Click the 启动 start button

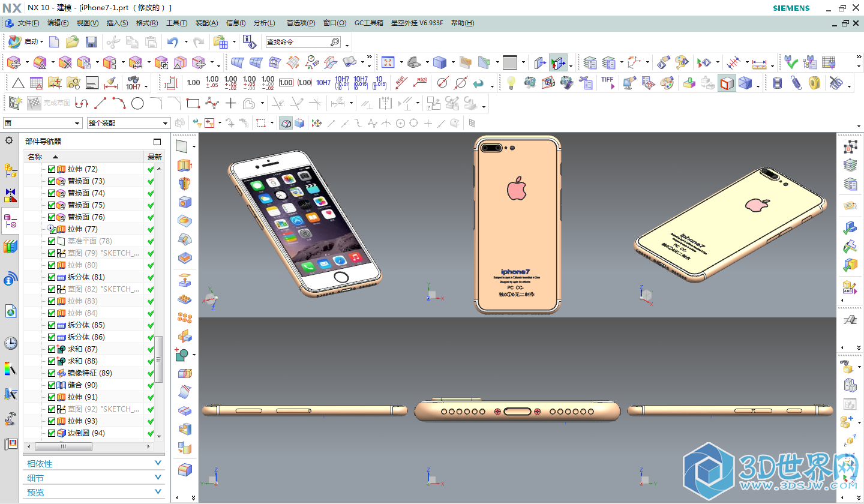26,42
